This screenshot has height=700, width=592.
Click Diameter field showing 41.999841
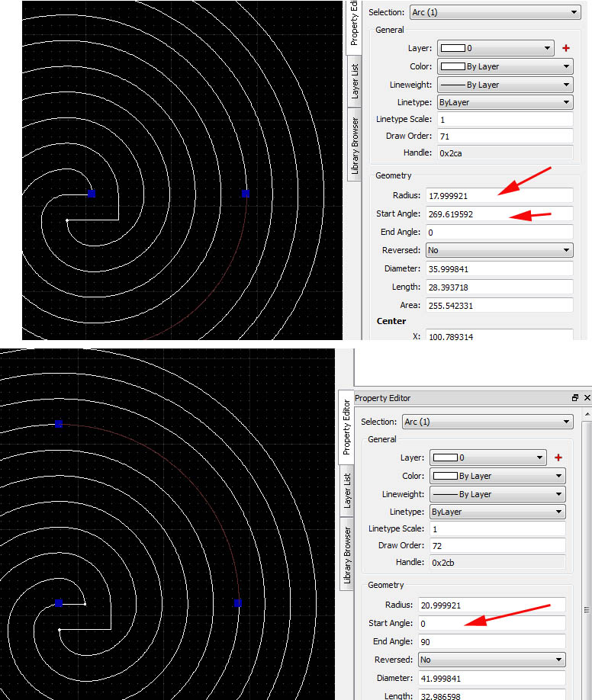point(491,678)
